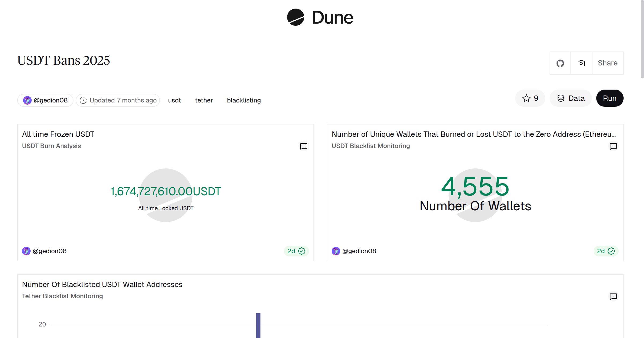
Task: Open comments on Number of Unique Wallets widget
Action: [x=613, y=146]
